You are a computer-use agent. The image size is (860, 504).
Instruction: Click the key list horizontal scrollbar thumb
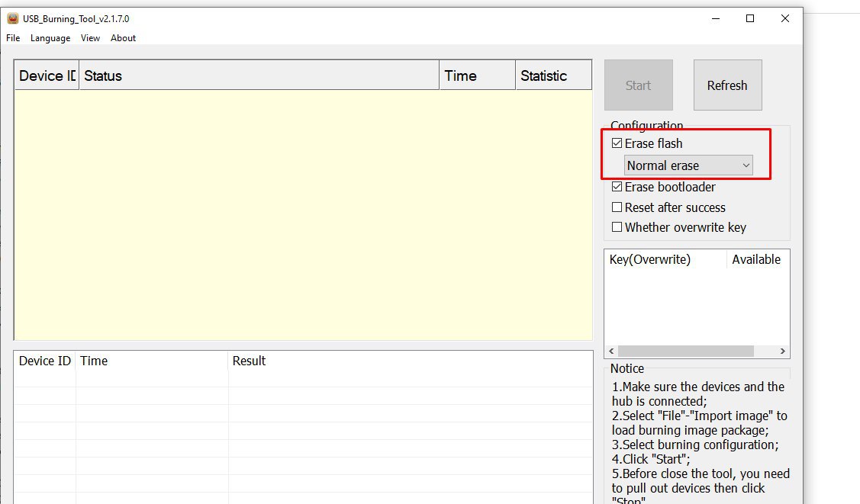click(x=685, y=352)
